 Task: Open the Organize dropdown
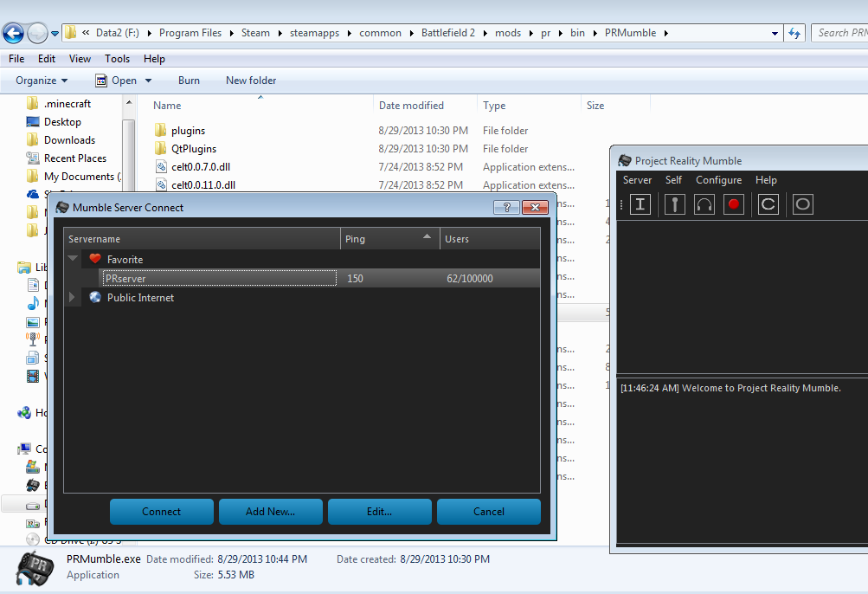tap(42, 81)
